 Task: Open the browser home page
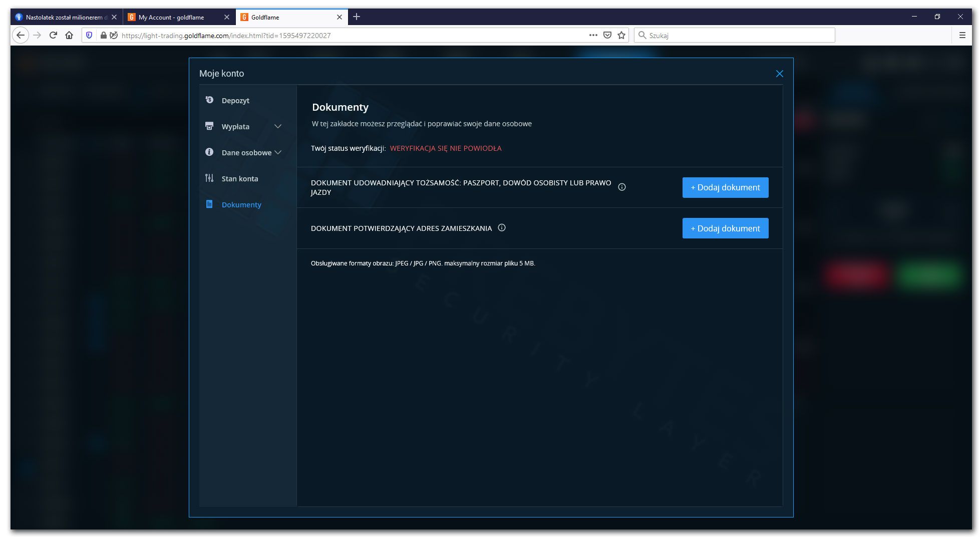coord(69,35)
